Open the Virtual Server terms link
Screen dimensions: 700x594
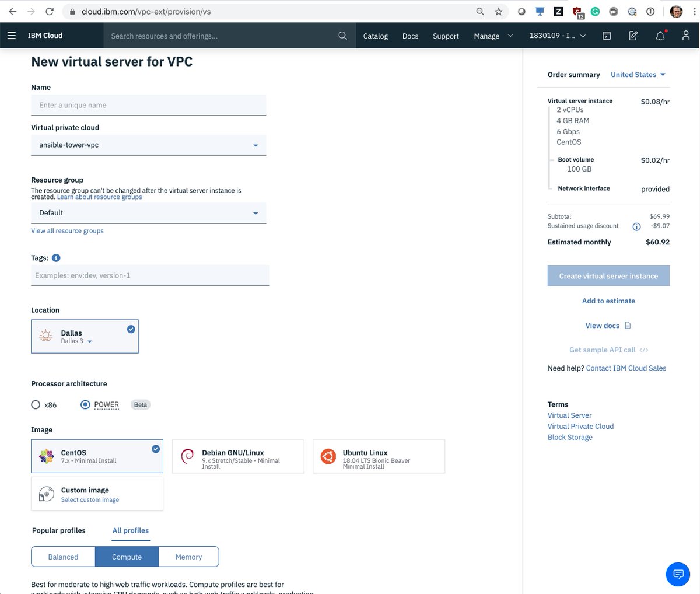click(x=569, y=415)
